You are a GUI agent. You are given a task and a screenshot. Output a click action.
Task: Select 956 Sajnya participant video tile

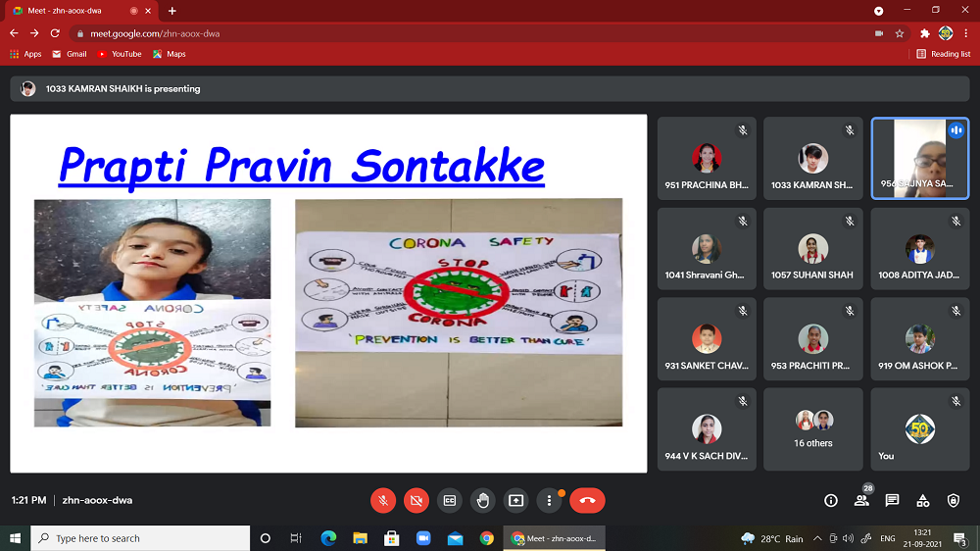click(919, 158)
